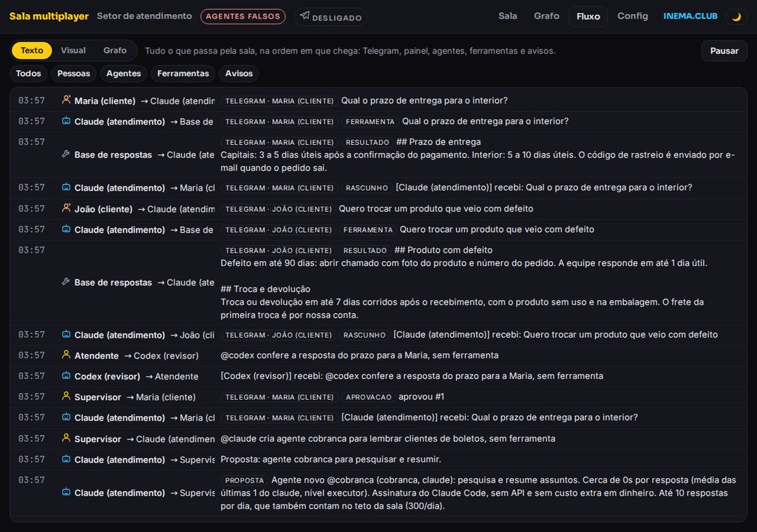This screenshot has width=757, height=532.
Task: Click person icon beside Supervisor @claude cria agente row
Action: 66,438
